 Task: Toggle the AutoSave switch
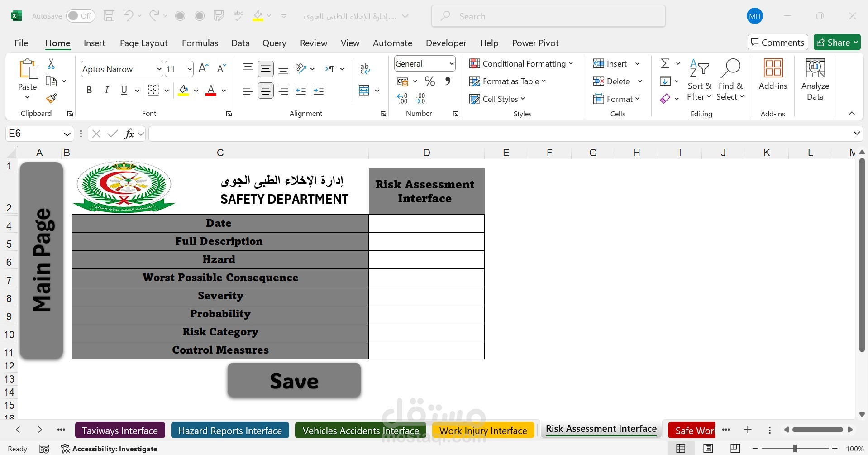(80, 16)
